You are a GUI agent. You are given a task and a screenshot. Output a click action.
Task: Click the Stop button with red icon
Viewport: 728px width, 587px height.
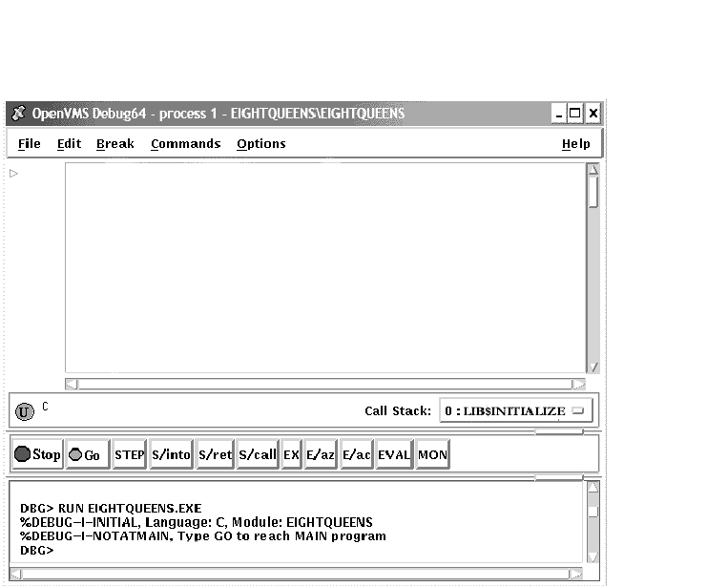[38, 455]
